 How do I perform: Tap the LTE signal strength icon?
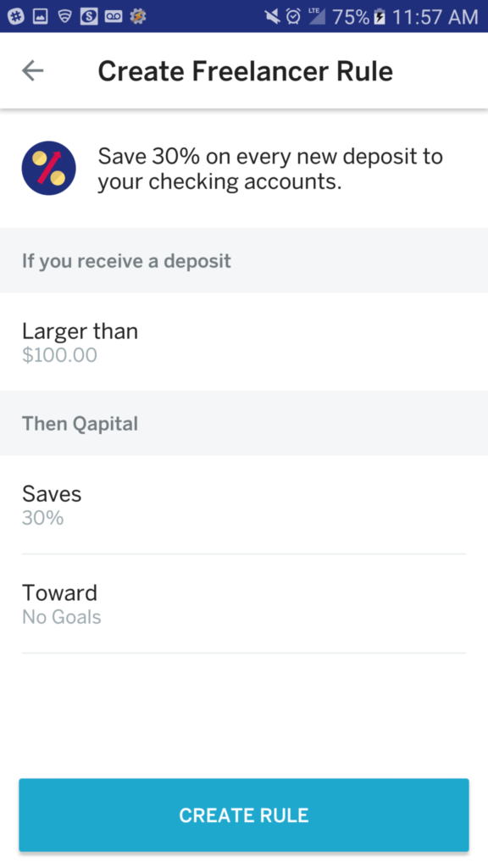click(317, 17)
